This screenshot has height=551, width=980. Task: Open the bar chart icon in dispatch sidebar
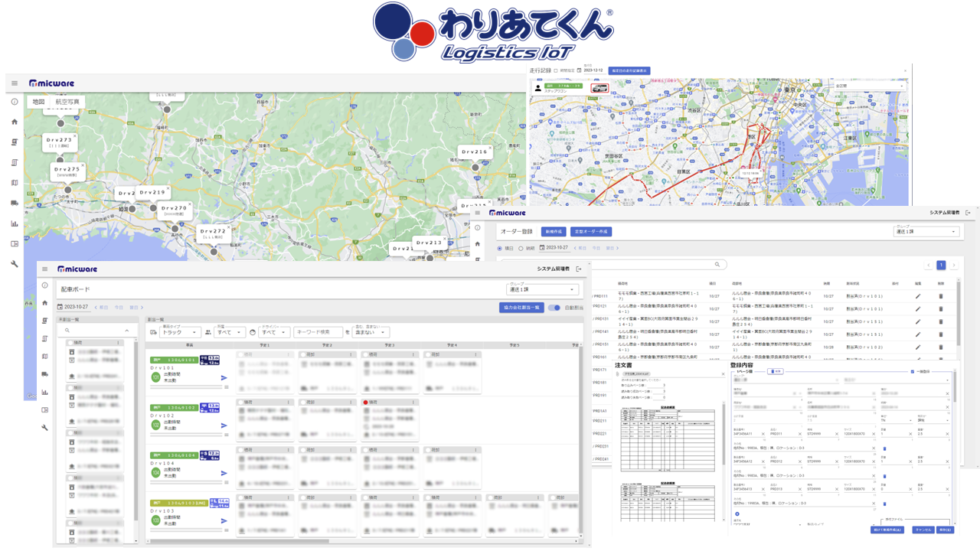(45, 393)
